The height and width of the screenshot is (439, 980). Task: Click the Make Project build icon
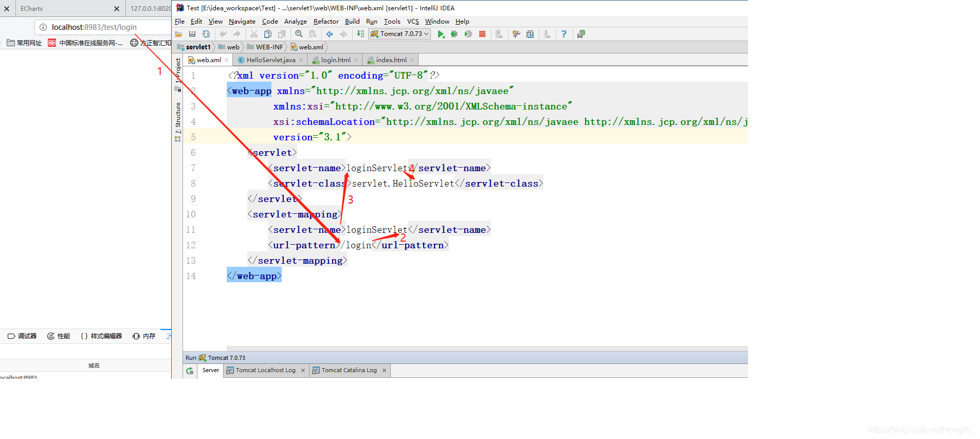(360, 34)
